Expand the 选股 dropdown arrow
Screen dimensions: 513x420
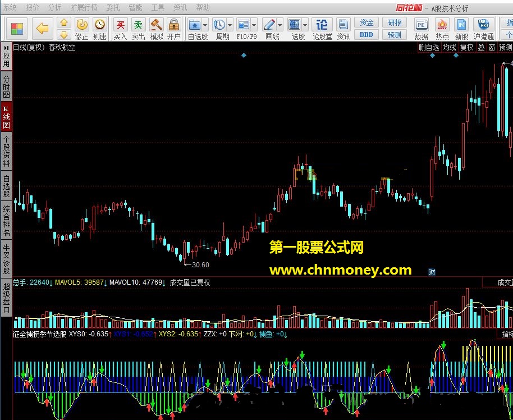click(x=305, y=25)
